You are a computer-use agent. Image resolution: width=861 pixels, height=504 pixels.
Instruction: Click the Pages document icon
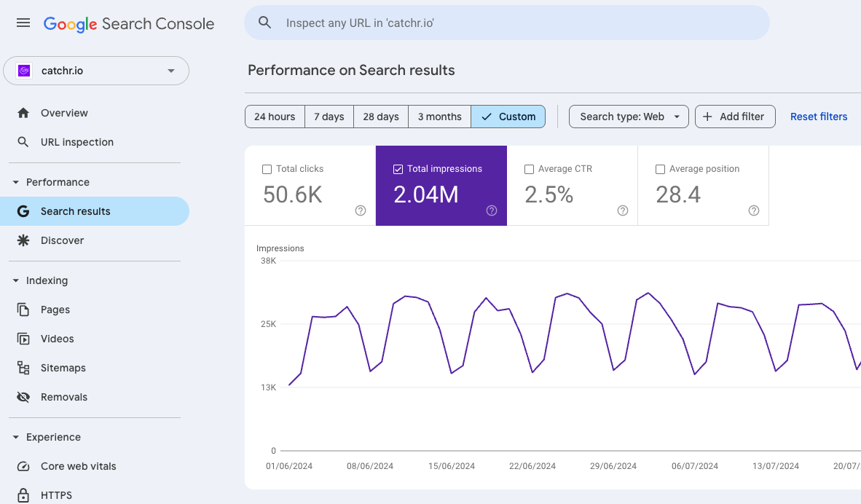coord(23,310)
